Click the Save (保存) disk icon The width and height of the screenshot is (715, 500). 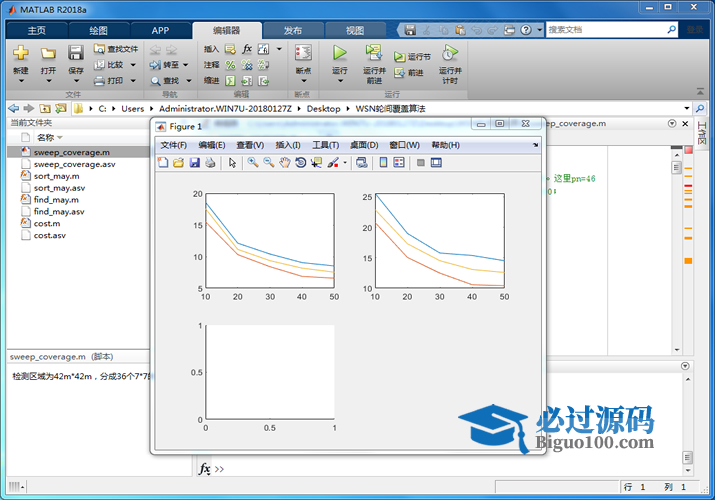pyautogui.click(x=76, y=53)
